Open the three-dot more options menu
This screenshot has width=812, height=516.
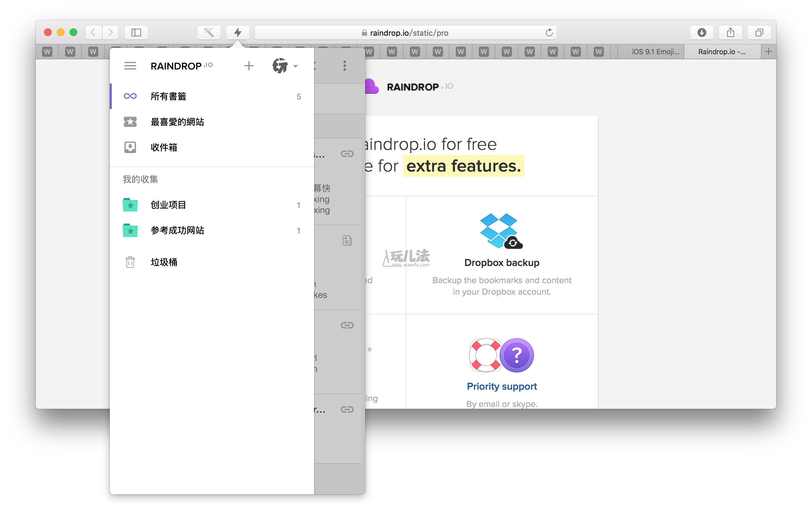click(x=345, y=66)
